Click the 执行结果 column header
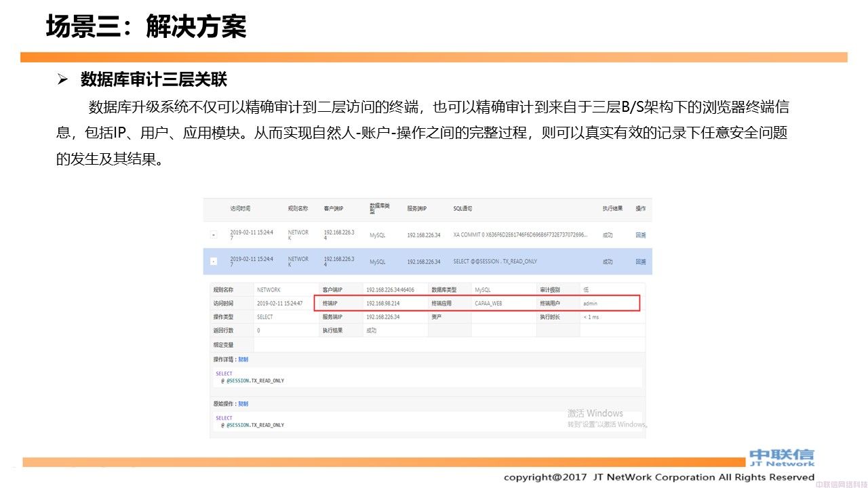 [x=612, y=209]
